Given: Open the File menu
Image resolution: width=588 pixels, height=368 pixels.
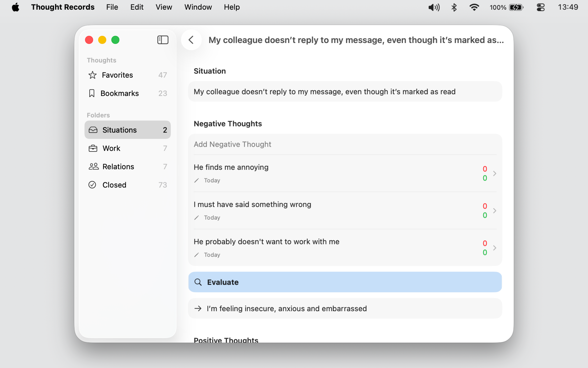Looking at the screenshot, I should 112,7.
